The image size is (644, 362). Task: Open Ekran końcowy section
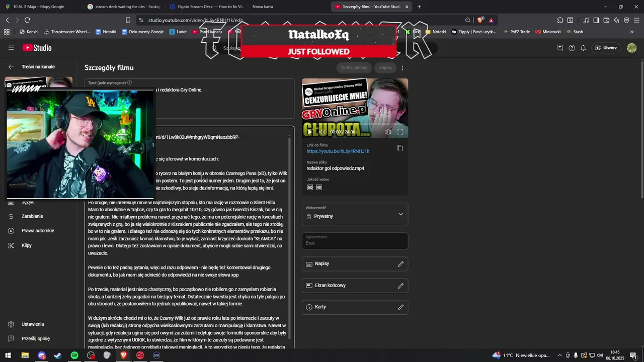click(355, 286)
